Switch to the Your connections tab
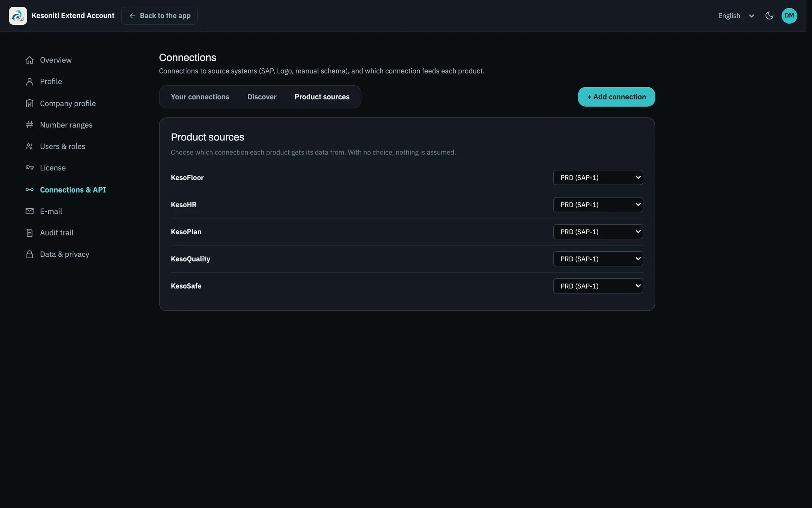 pyautogui.click(x=200, y=97)
